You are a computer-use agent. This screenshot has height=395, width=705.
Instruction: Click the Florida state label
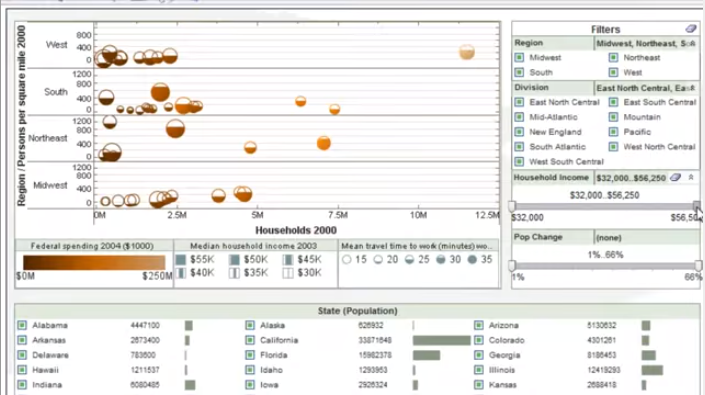coord(273,355)
